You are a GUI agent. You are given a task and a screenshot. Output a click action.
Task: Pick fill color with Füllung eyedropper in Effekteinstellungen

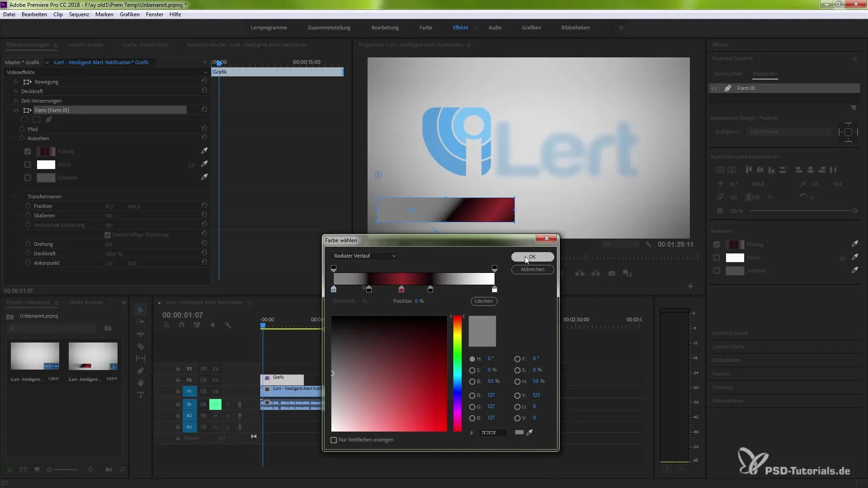[x=204, y=151]
